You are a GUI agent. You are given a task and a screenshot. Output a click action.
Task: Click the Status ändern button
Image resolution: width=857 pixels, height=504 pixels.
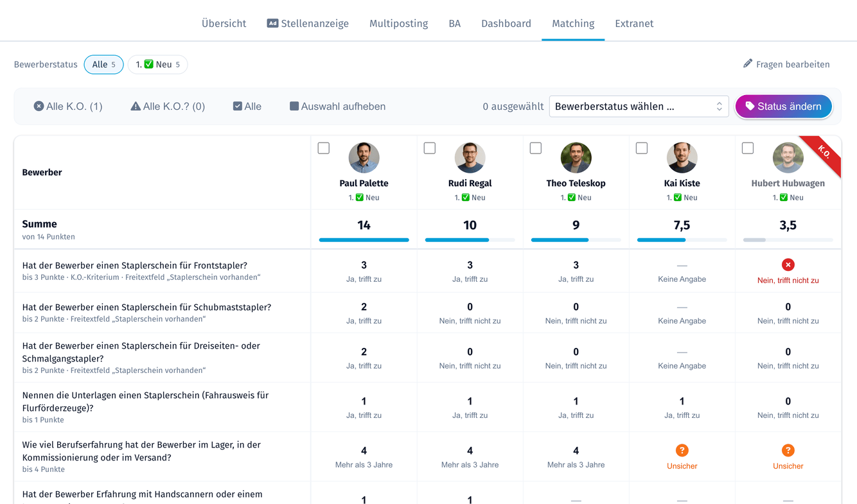point(783,107)
